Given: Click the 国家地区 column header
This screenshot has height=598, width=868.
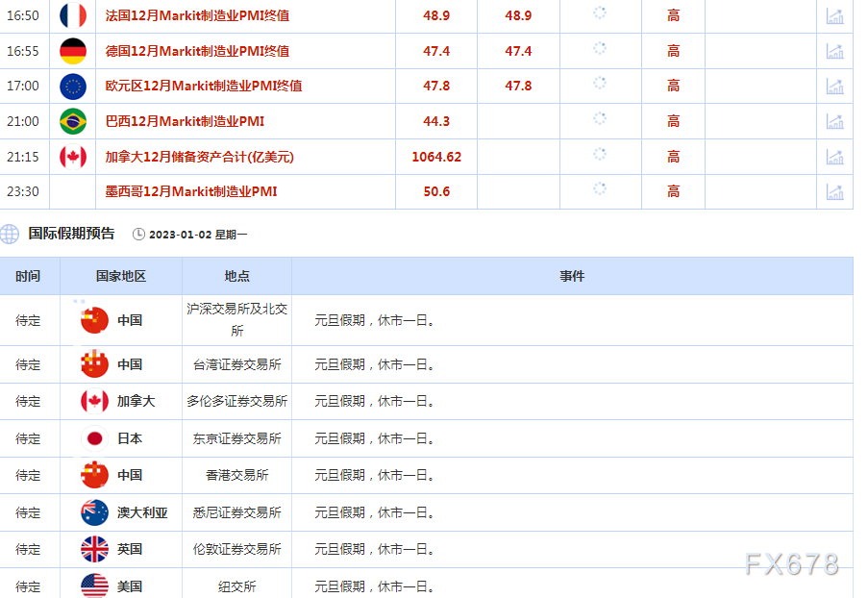Looking at the screenshot, I should tap(121, 276).
